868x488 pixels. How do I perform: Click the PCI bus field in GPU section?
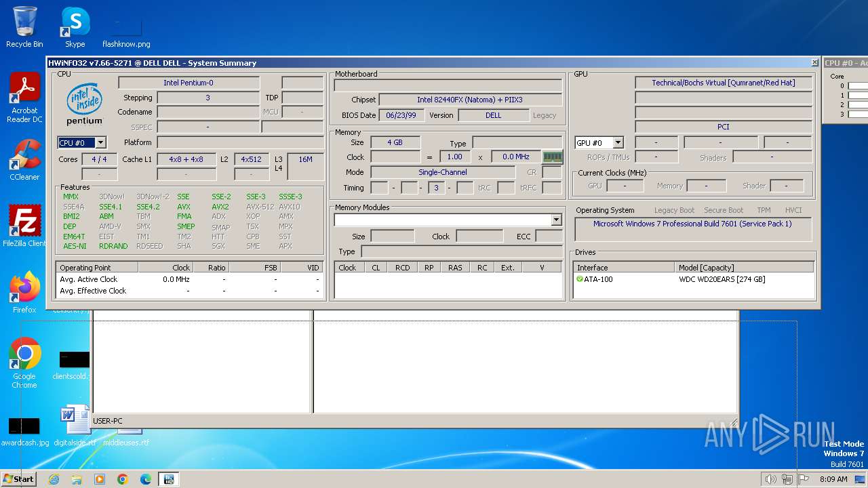click(723, 127)
